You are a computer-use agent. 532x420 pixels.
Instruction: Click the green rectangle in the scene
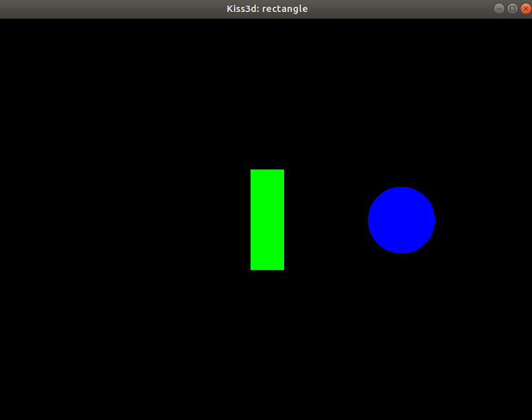[x=267, y=220]
